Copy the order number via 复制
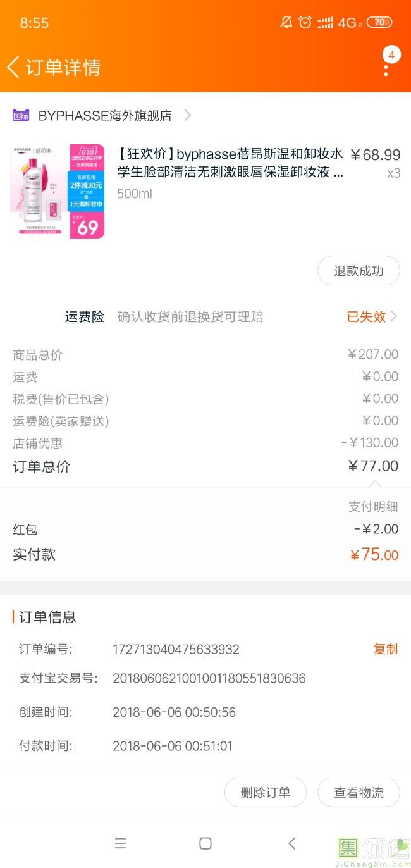411x868 pixels. [385, 649]
